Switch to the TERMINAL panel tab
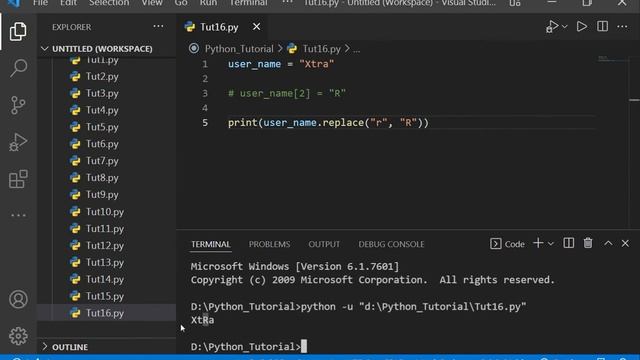 click(x=211, y=244)
